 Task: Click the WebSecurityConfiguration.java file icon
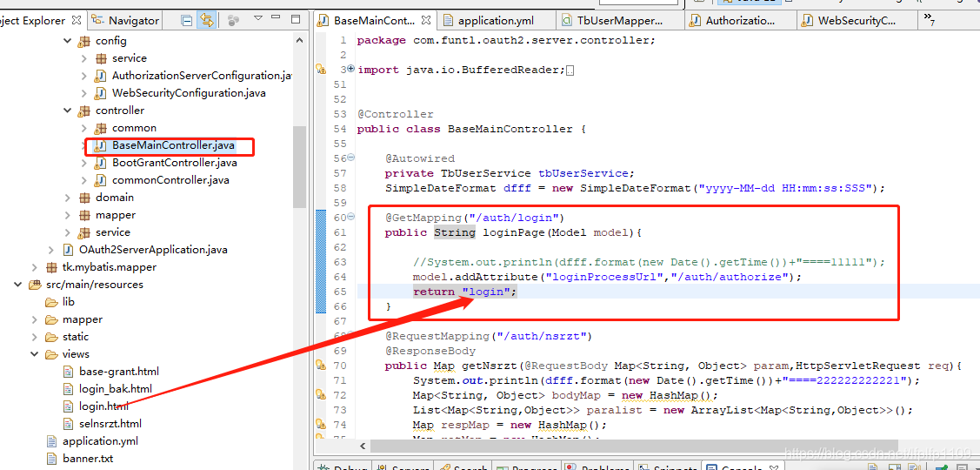100,93
